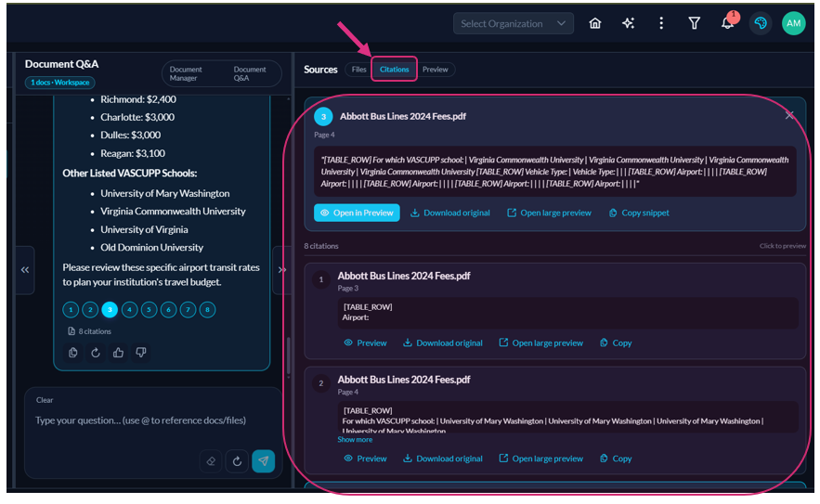Click the refresh icon in the question box
The height and width of the screenshot is (504, 820).
pyautogui.click(x=237, y=461)
